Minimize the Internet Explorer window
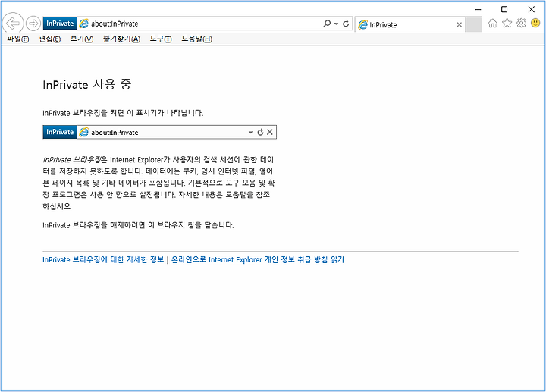 (478, 9)
